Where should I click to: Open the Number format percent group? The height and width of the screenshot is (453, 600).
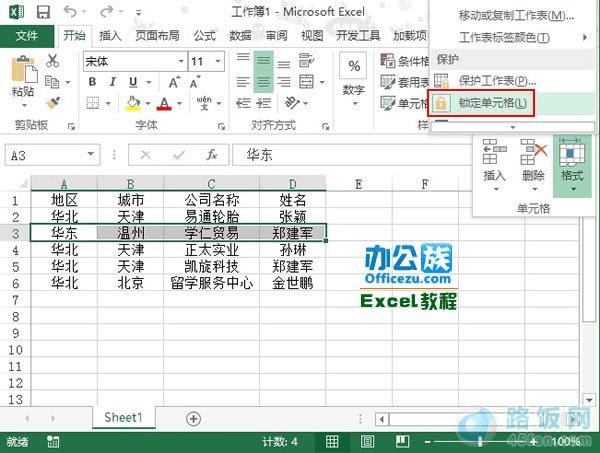[x=354, y=79]
